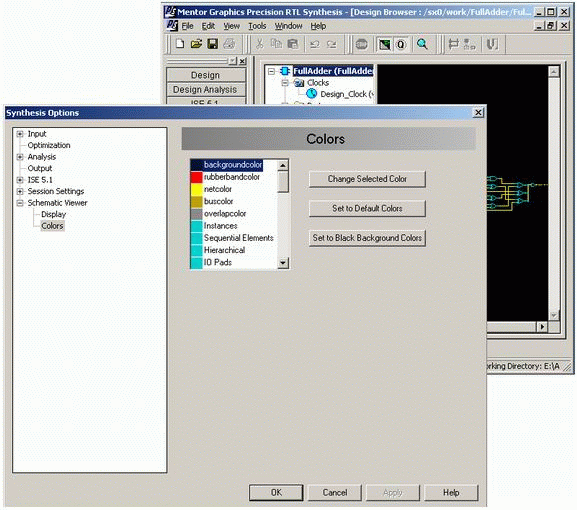Screen dimensions: 577x510
Task: Close the Synthesis Options dialog with X
Action: click(478, 113)
